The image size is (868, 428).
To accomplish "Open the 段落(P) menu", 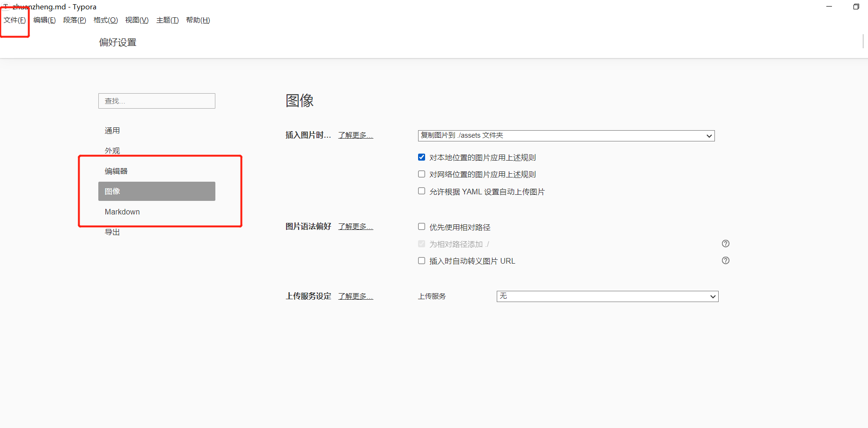I will pyautogui.click(x=74, y=20).
